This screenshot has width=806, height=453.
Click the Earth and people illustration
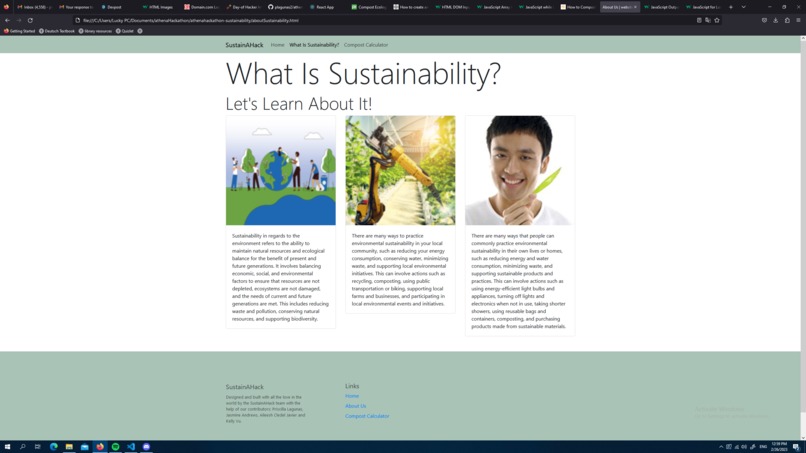pyautogui.click(x=281, y=170)
